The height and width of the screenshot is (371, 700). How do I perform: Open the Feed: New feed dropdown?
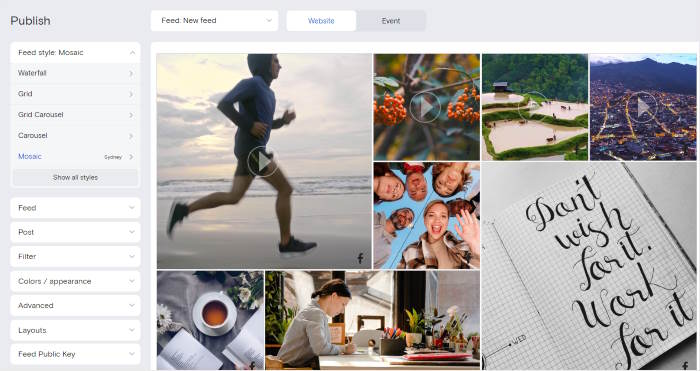click(214, 21)
